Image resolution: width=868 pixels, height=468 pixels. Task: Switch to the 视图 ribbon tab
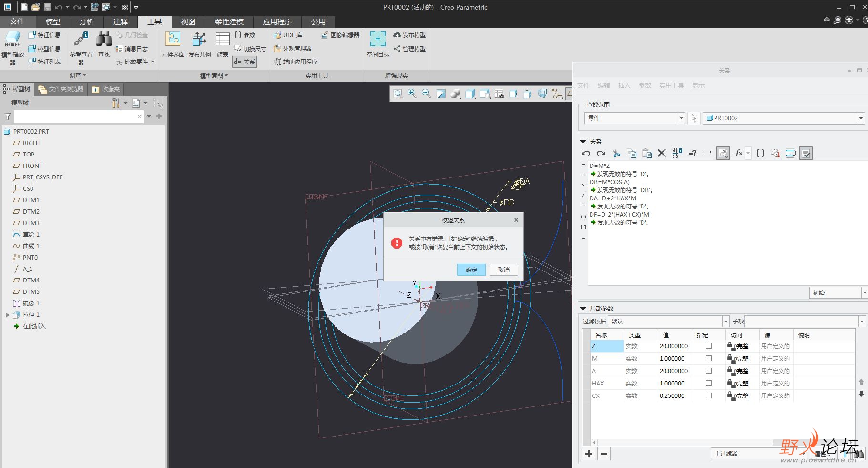click(188, 22)
